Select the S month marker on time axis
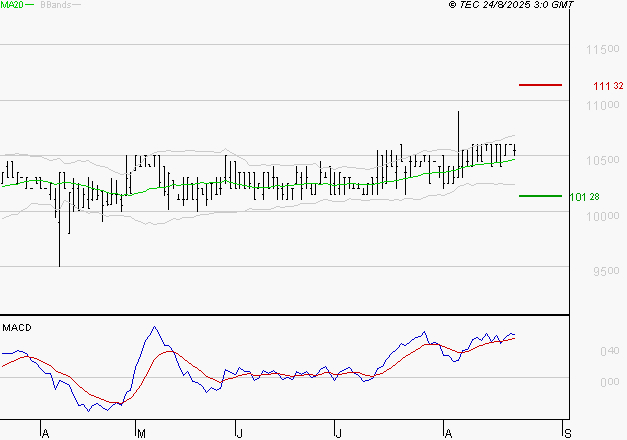This screenshot has height=440, width=627. (x=568, y=432)
